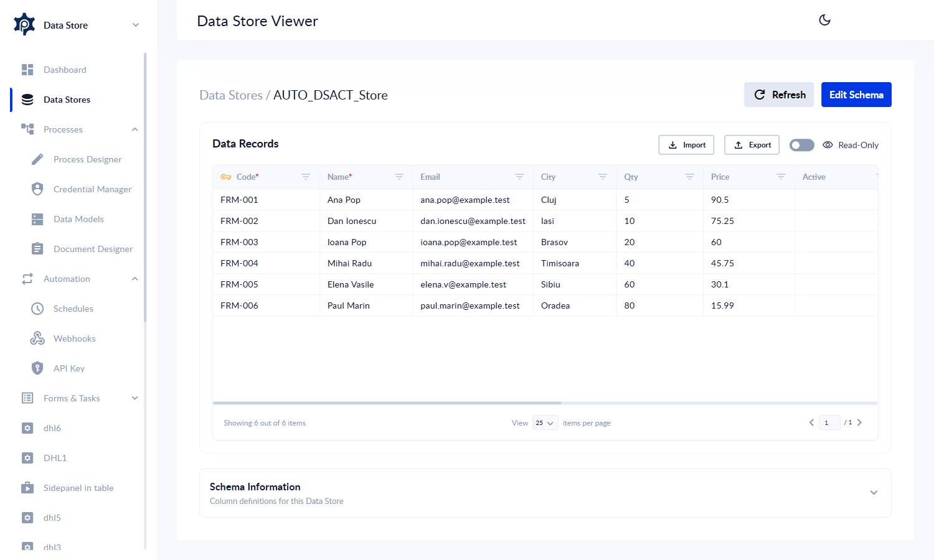Toggle the Read-Only switch

(802, 145)
